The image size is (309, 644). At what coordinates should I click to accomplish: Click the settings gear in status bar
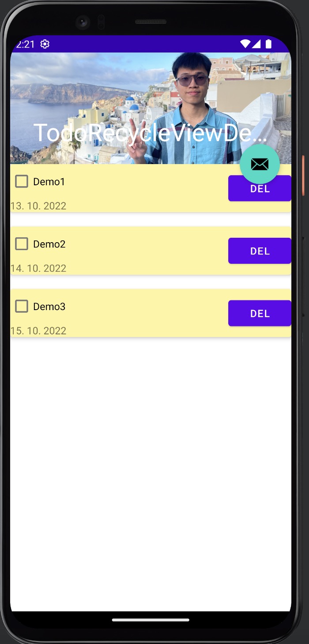click(45, 44)
